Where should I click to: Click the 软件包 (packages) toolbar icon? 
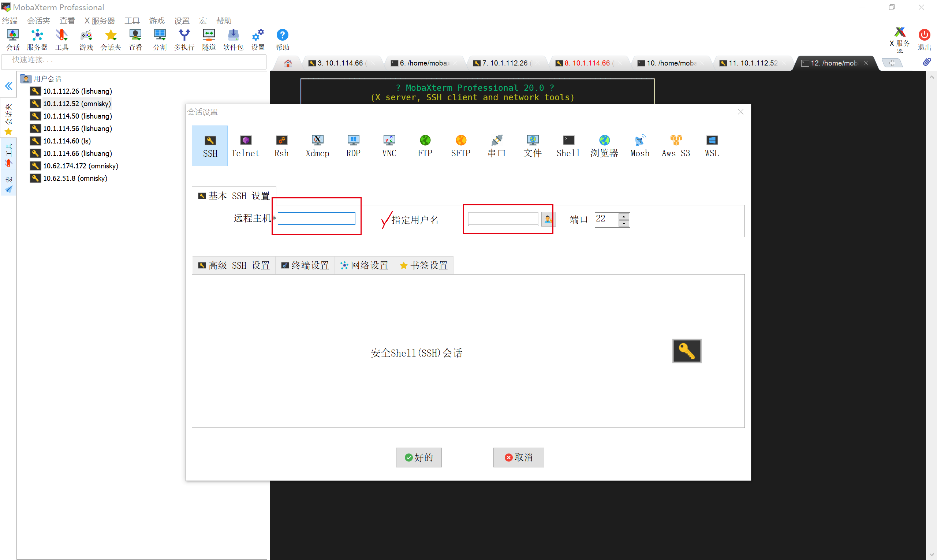233,39
